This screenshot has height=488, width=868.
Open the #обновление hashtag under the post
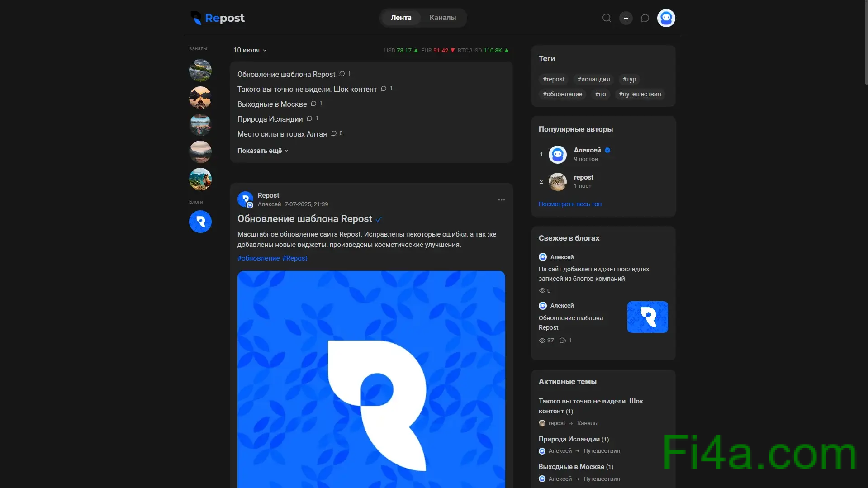click(x=258, y=258)
